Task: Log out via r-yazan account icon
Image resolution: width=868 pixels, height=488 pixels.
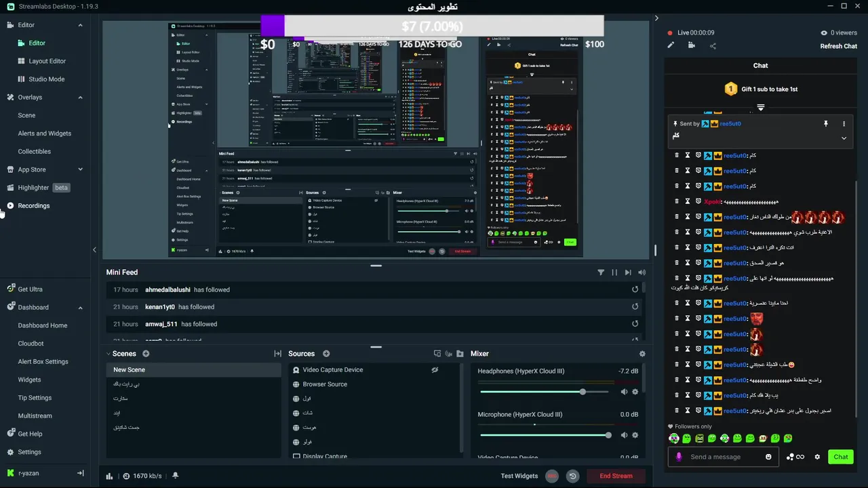Action: pyautogui.click(x=80, y=473)
